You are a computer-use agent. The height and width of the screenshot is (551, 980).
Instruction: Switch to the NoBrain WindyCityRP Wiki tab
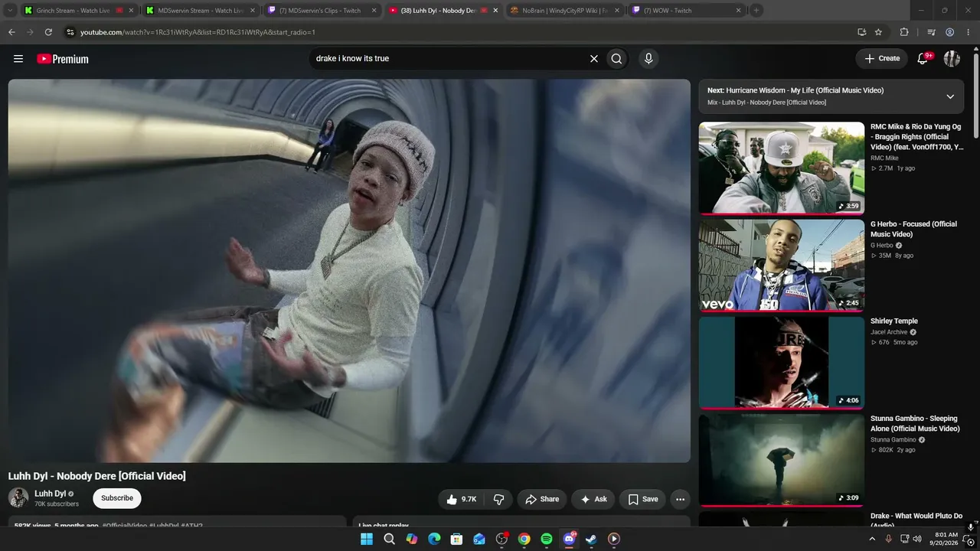[x=565, y=11]
